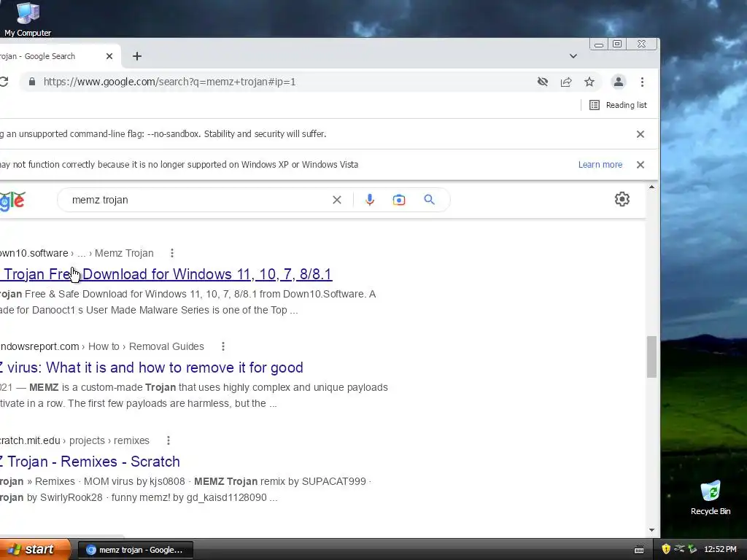The height and width of the screenshot is (560, 747).
Task: Open Google settings gear icon
Action: point(622,199)
